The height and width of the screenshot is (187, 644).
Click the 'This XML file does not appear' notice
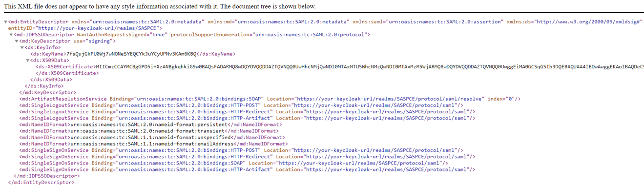point(160,6)
